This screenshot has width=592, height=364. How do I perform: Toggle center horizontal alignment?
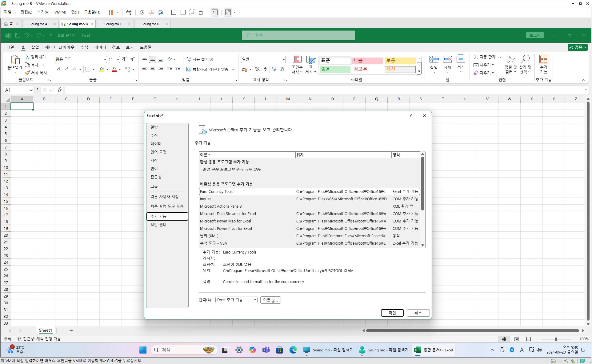153,69
